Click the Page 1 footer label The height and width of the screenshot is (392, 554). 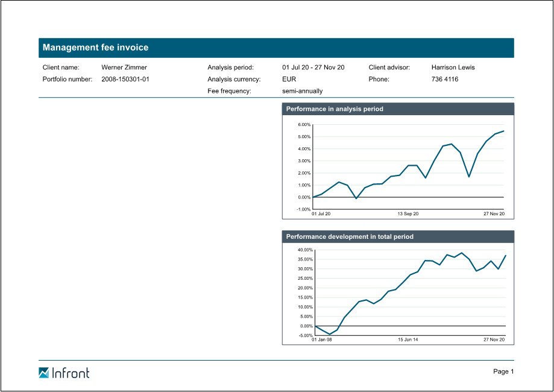point(503,371)
